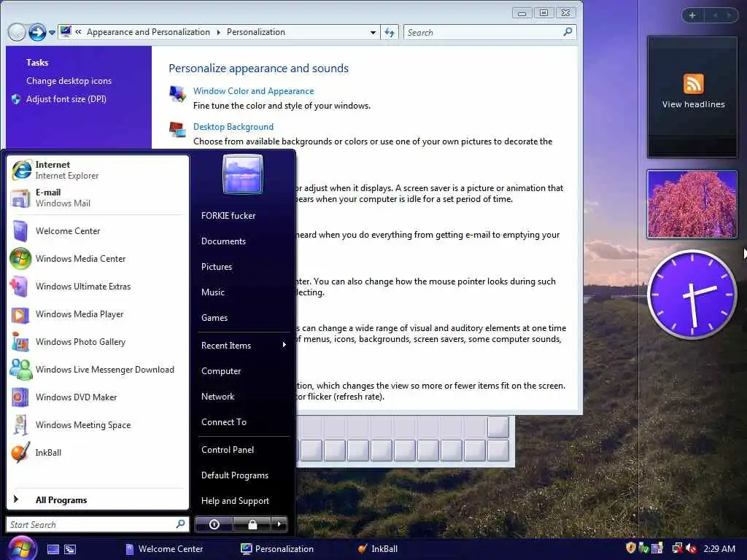The image size is (747, 560).
Task: Click Adjust font size (DPI) link
Action: click(x=66, y=99)
